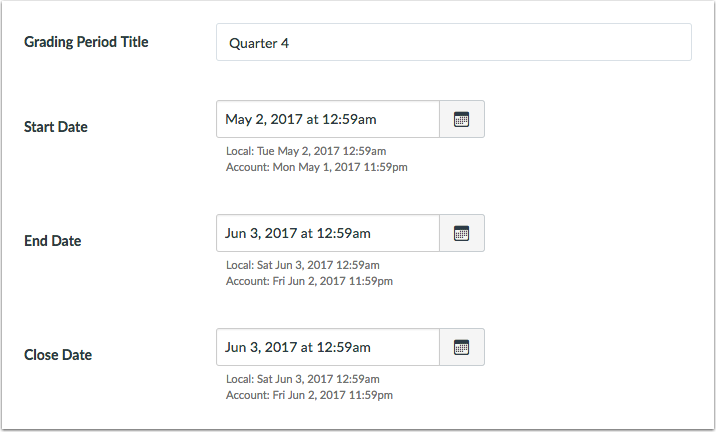Click 'Account: Mon May 1, 2017' hint text
The height and width of the screenshot is (432, 716).
click(x=316, y=167)
